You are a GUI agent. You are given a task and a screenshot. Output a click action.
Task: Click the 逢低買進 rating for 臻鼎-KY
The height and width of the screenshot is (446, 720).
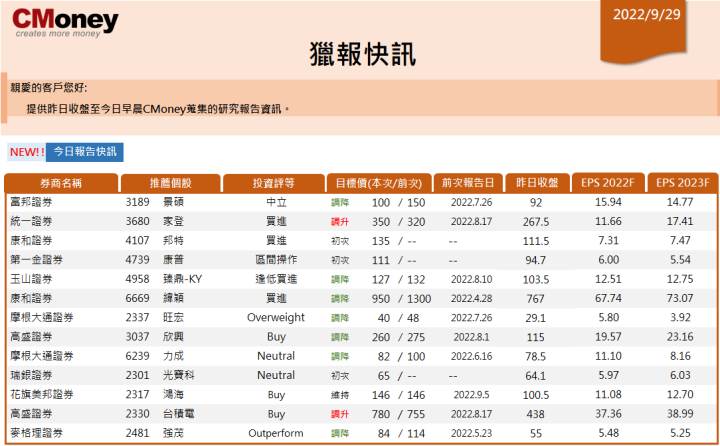click(x=276, y=279)
